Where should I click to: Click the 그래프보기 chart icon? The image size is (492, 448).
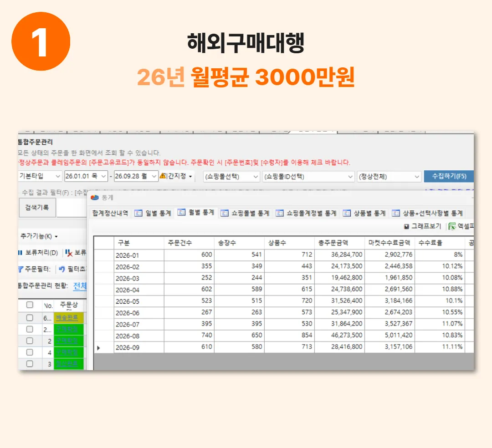pos(407,226)
